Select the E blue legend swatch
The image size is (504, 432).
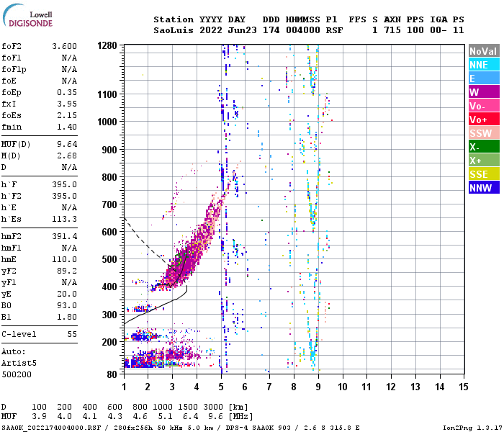click(484, 78)
